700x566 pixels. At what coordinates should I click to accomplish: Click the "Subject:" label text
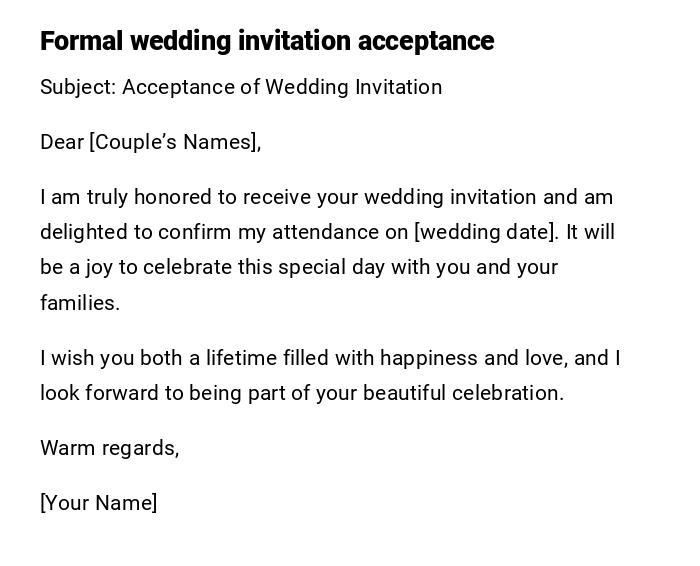point(78,87)
